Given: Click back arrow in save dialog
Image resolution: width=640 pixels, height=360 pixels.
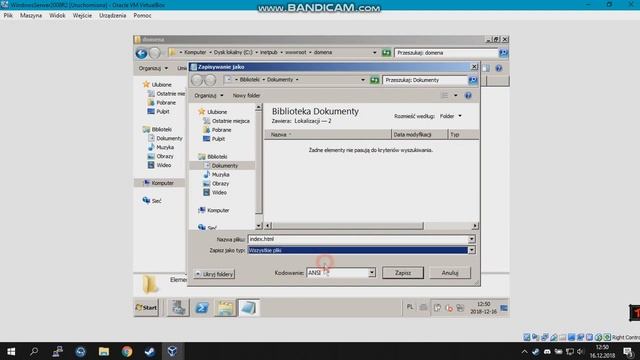Looking at the screenshot, I should [x=197, y=80].
